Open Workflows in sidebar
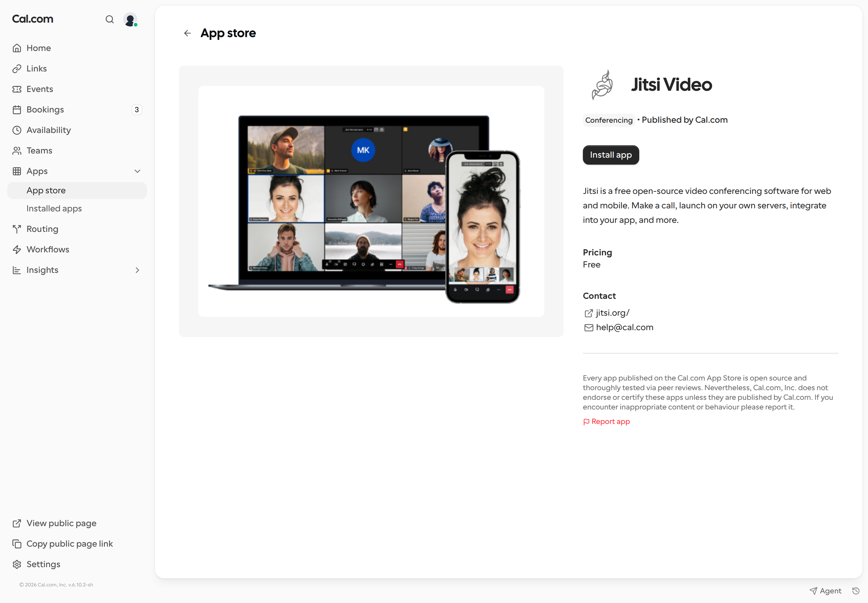Image resolution: width=868 pixels, height=603 pixels. click(77, 249)
